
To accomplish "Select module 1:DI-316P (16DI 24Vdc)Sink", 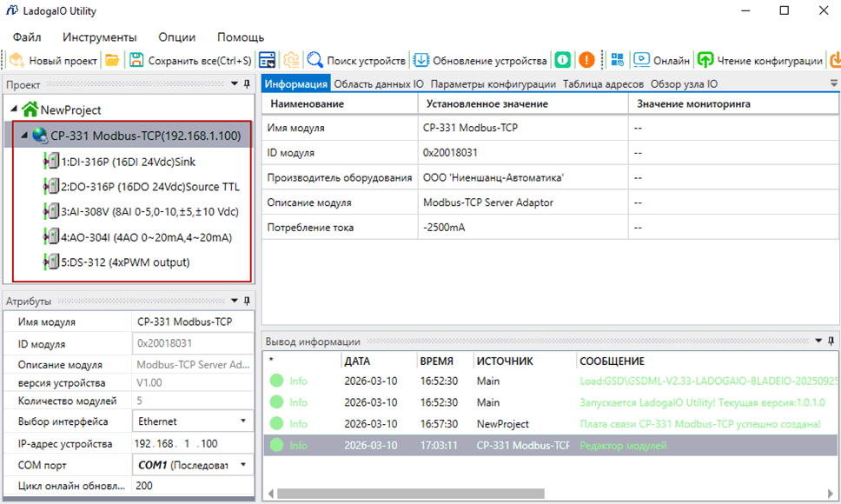I will 128,162.
